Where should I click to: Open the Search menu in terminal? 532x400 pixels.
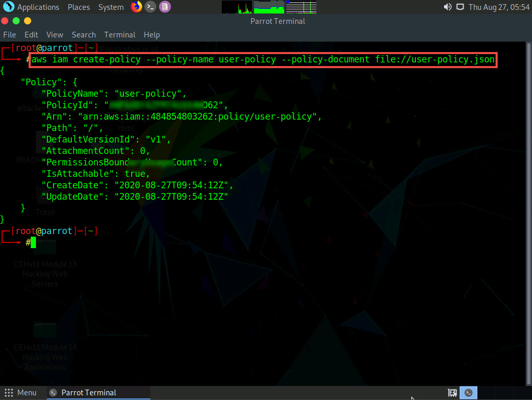(x=84, y=35)
